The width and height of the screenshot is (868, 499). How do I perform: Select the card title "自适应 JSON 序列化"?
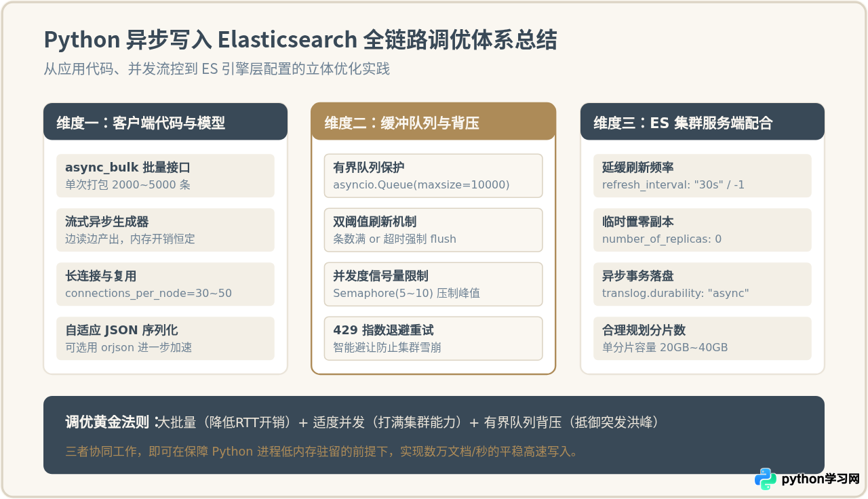point(121,330)
